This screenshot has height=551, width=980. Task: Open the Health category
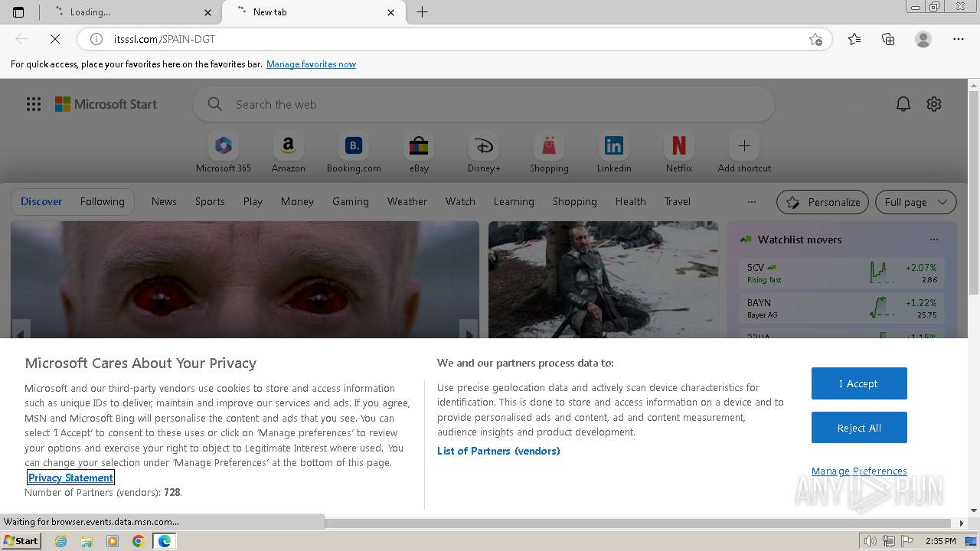(631, 202)
